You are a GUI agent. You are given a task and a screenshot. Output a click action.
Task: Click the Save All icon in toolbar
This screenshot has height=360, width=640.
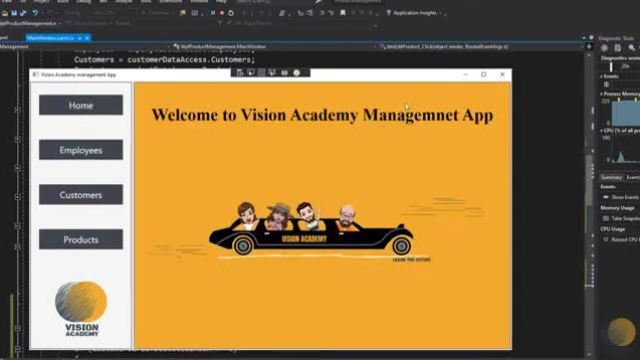click(23, 13)
